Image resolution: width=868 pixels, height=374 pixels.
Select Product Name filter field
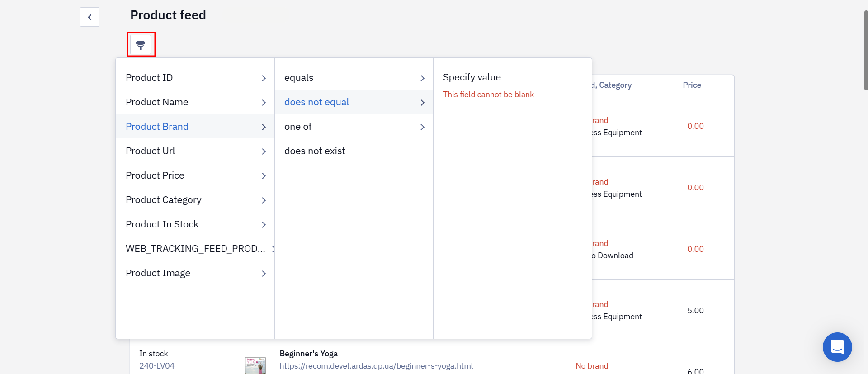tap(195, 102)
